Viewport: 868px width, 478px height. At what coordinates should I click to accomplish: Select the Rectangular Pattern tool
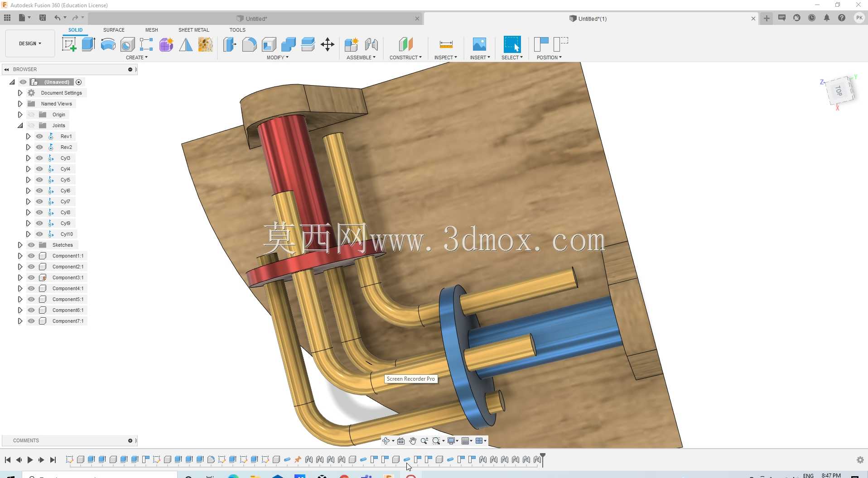pyautogui.click(x=146, y=44)
